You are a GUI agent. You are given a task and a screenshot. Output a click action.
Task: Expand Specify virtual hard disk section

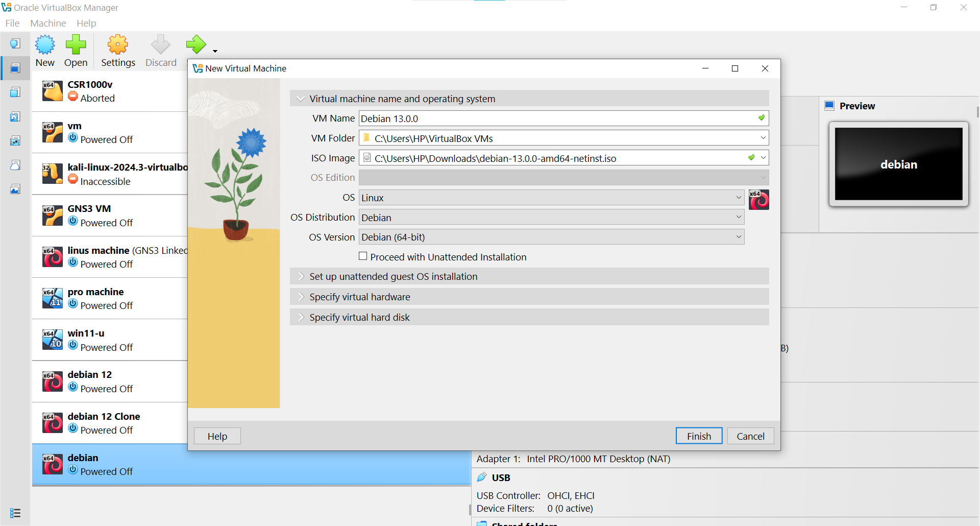point(301,317)
